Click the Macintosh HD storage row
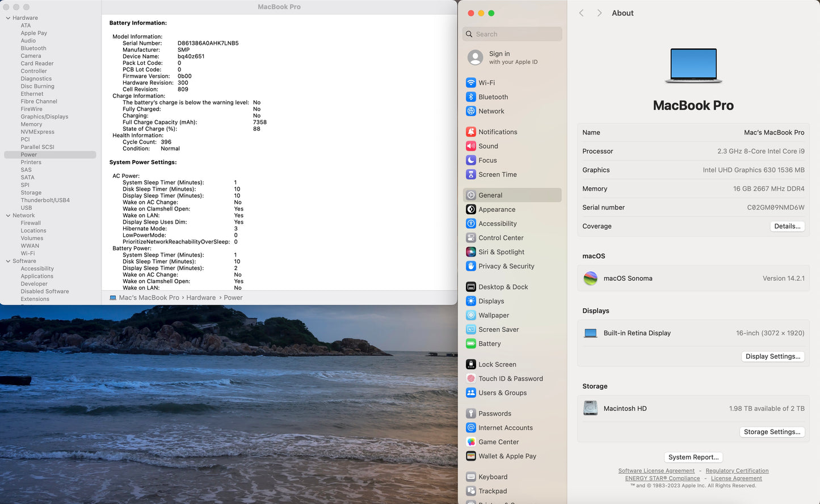The height and width of the screenshot is (504, 820). pyautogui.click(x=693, y=409)
